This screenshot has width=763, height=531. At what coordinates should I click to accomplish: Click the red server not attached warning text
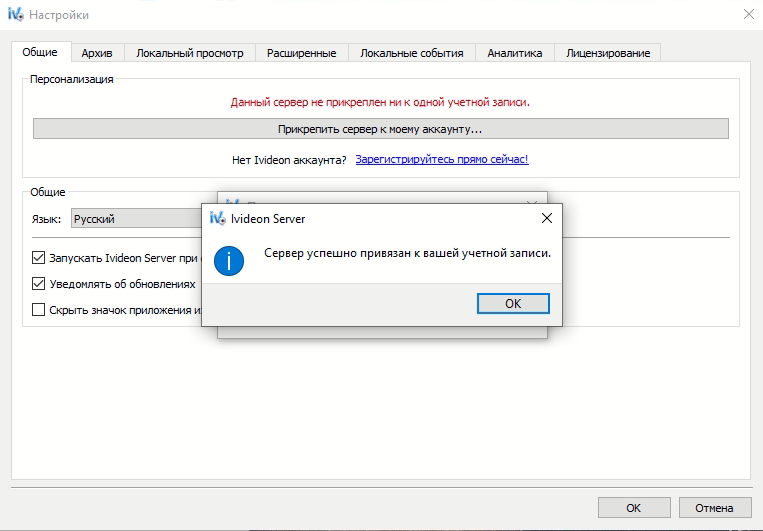coord(380,102)
